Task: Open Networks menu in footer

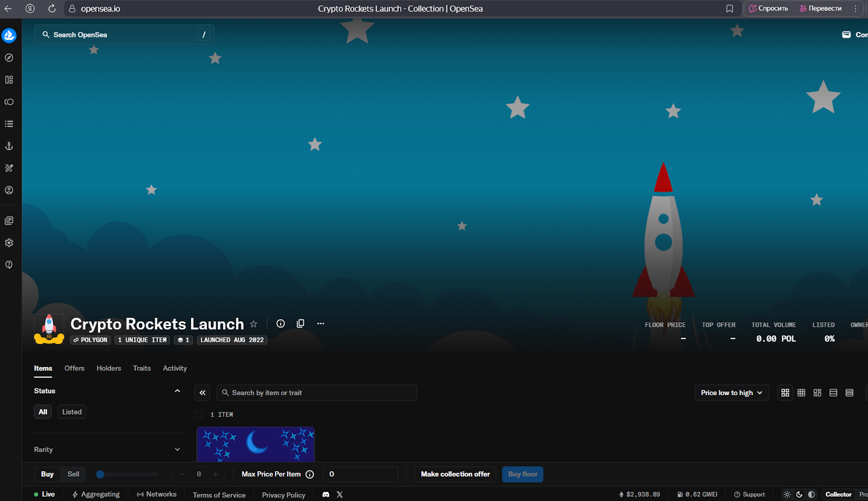Action: (156, 494)
